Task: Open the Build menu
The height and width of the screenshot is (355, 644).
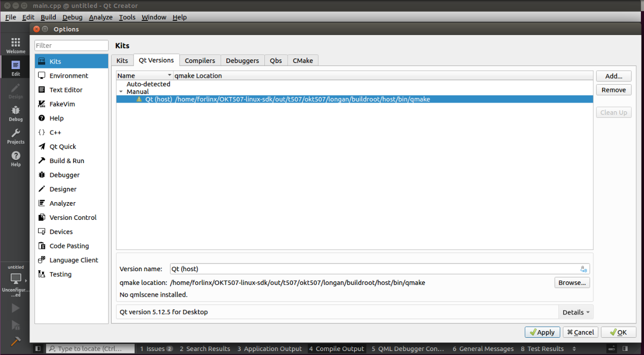Action: point(48,17)
